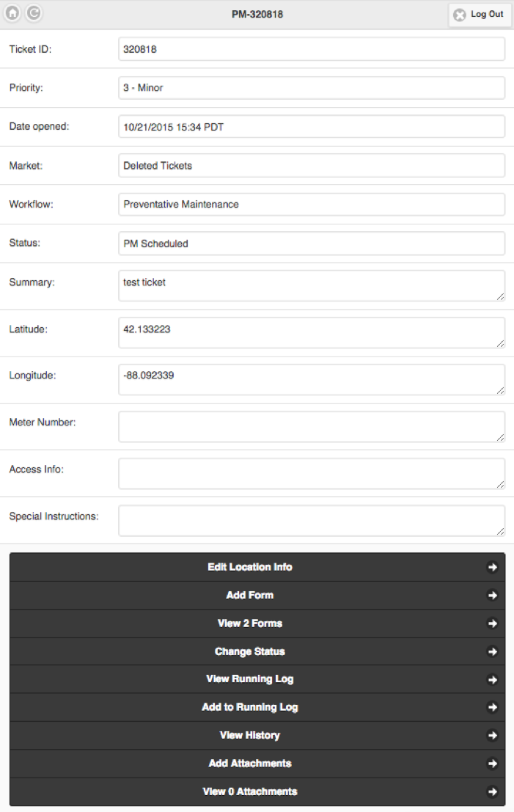Click the X icon on Log Out
This screenshot has width=514, height=812.
(460, 15)
